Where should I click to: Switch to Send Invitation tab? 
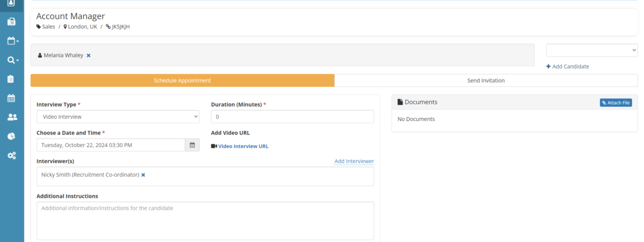[486, 81]
